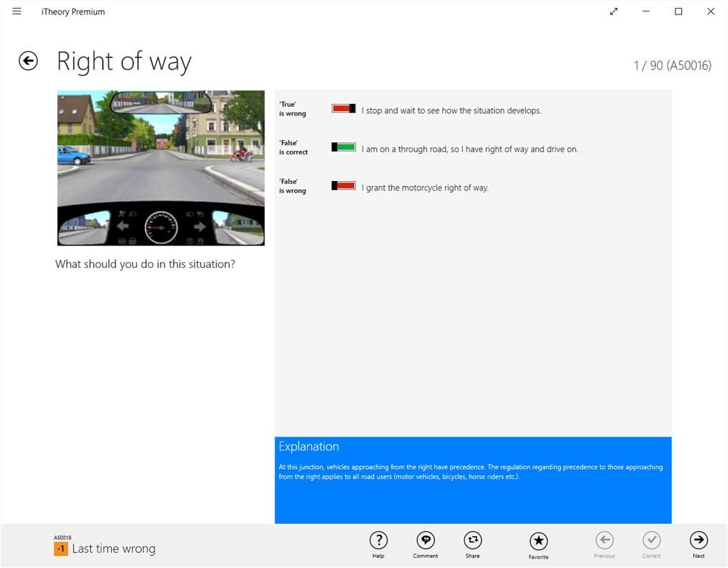This screenshot has height=568, width=728.
Task: Click the driving scenario image
Action: click(x=160, y=167)
